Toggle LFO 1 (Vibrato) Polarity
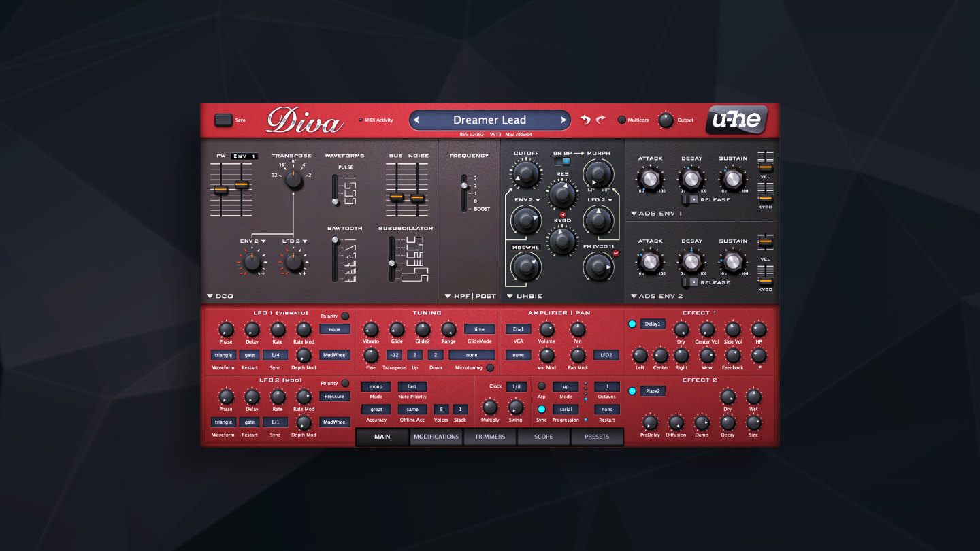This screenshot has height=551, width=980. (x=345, y=316)
